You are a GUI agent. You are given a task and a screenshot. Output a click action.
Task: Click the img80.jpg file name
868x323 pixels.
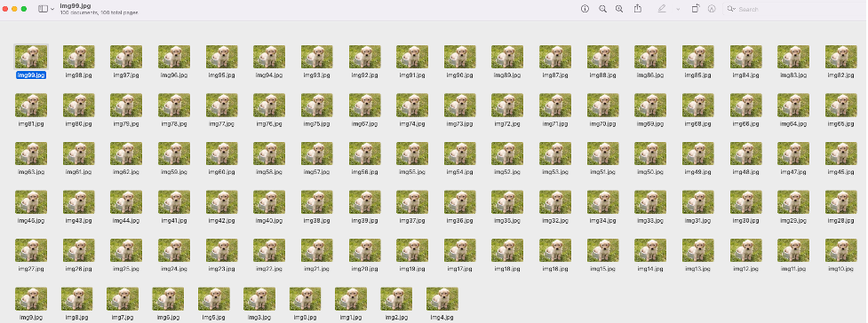(78, 124)
